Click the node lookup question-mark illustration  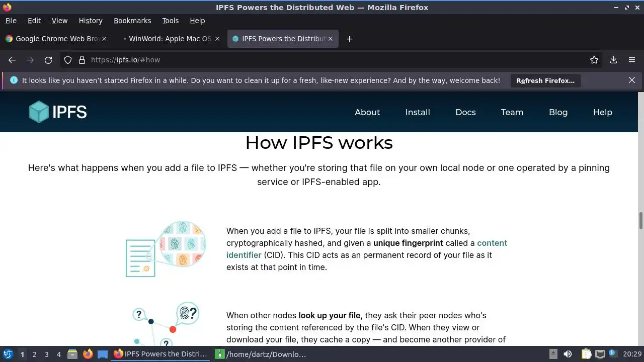coord(166,323)
